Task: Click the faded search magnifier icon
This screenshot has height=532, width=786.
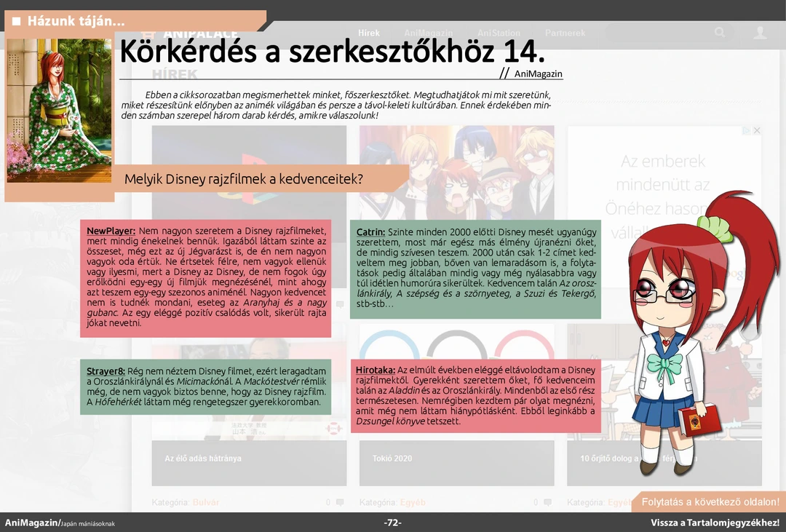Action: pos(720,33)
